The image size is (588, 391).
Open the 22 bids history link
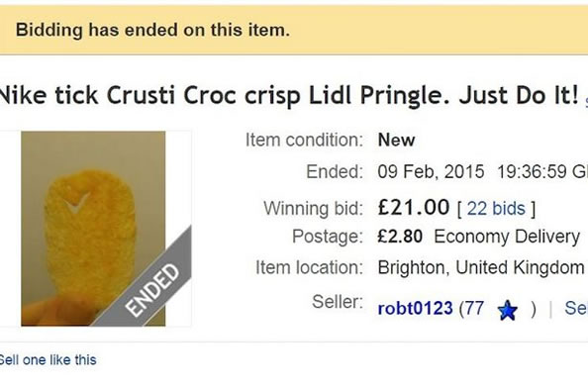click(x=496, y=209)
